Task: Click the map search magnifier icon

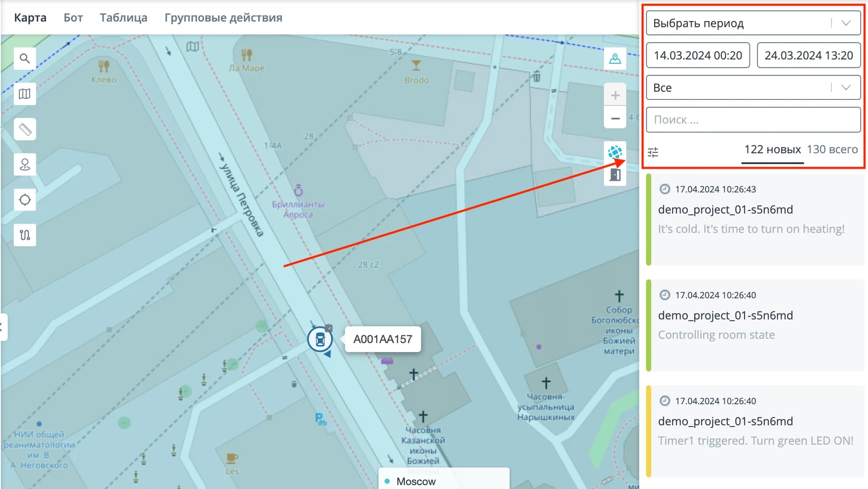Action: (25, 59)
